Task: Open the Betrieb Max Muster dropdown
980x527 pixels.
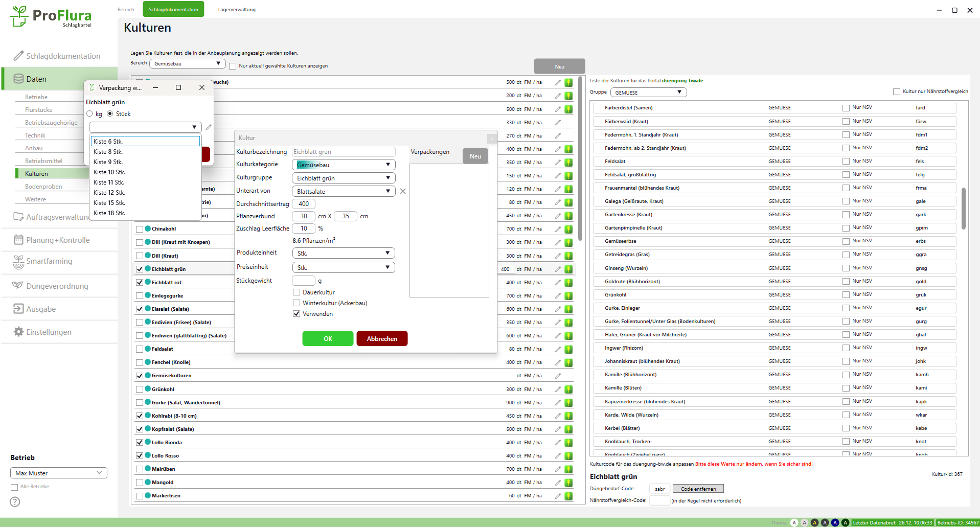Action: (58, 473)
